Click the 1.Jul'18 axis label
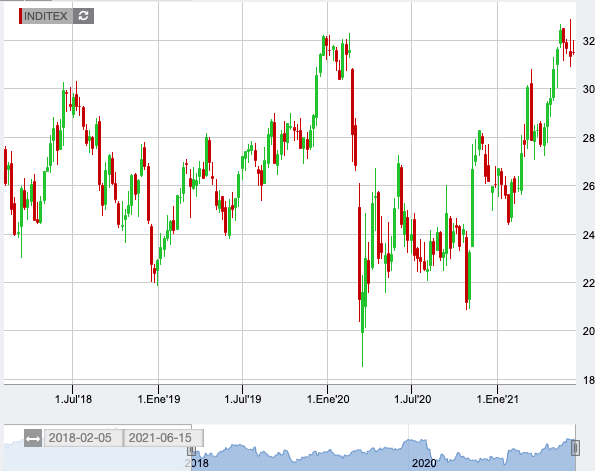The height and width of the screenshot is (472, 595). click(x=73, y=399)
